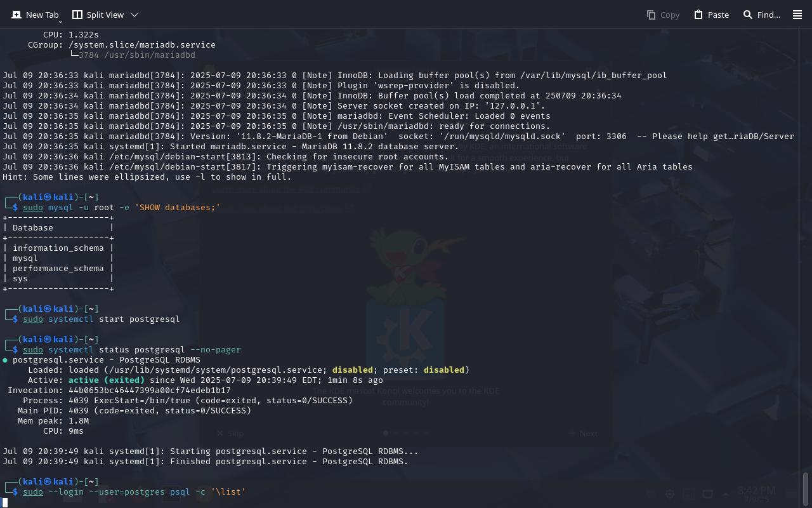The image size is (812, 508).
Task: Grab the terminal scrollbar handle
Action: pos(806,488)
